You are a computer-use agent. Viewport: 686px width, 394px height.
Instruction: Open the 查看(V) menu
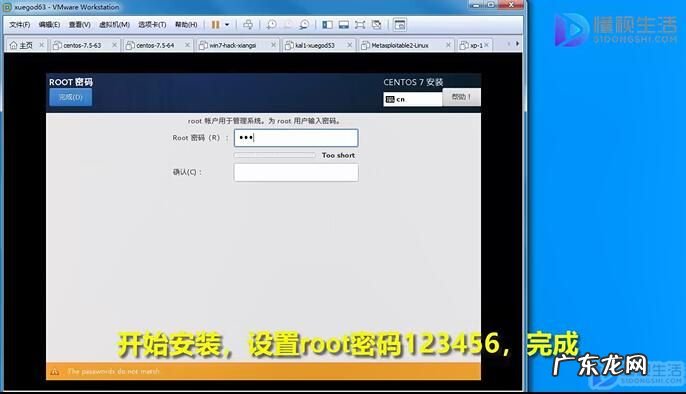[80, 25]
